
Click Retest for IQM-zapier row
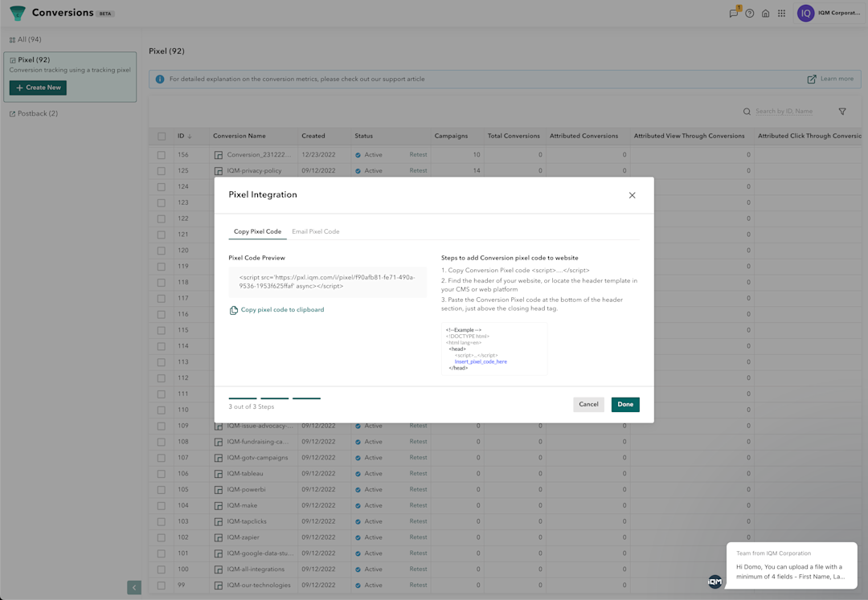(x=418, y=537)
